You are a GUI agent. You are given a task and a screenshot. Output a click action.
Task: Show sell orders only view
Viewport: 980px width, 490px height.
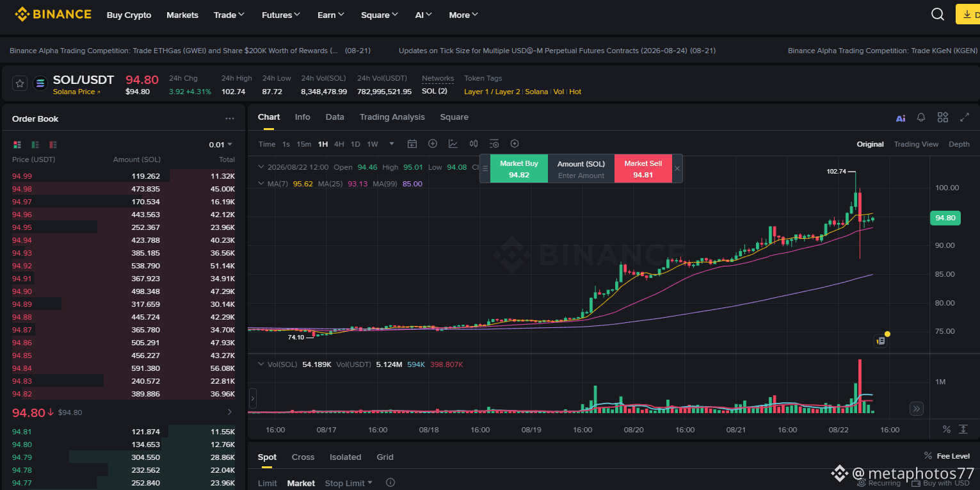53,145
